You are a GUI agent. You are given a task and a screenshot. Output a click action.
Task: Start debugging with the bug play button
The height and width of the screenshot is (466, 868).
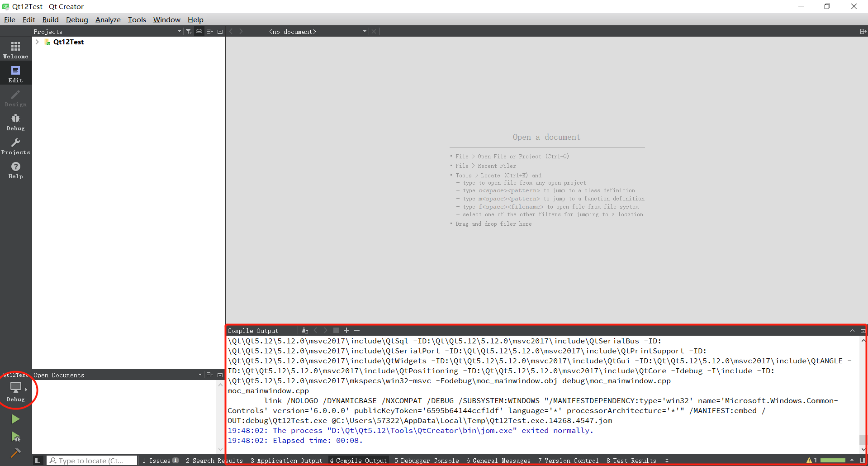coord(15,437)
